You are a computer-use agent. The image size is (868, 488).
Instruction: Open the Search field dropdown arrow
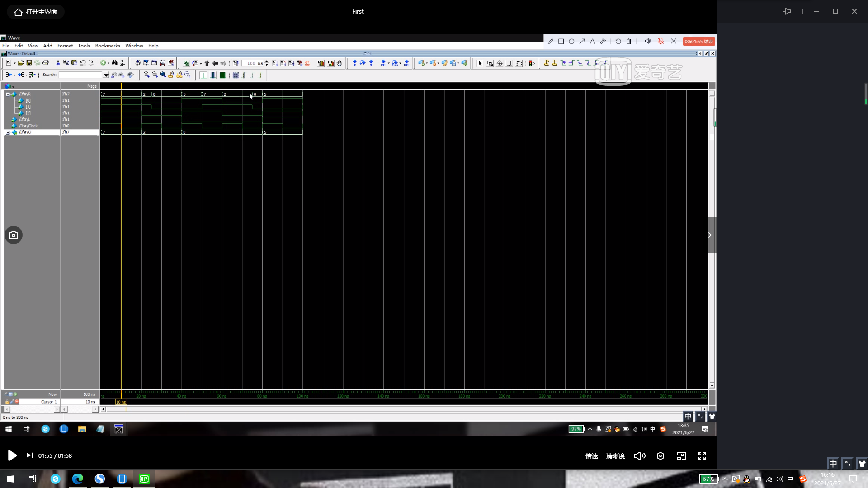coord(106,75)
